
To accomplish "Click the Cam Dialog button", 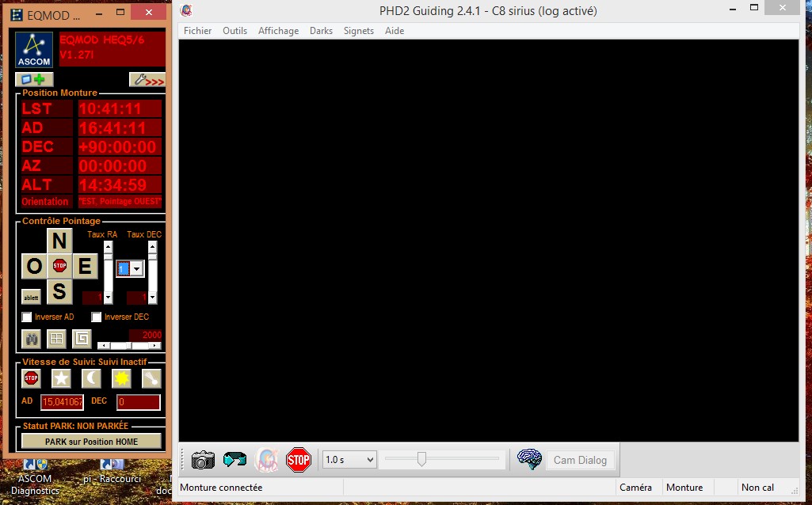I will 580,460.
